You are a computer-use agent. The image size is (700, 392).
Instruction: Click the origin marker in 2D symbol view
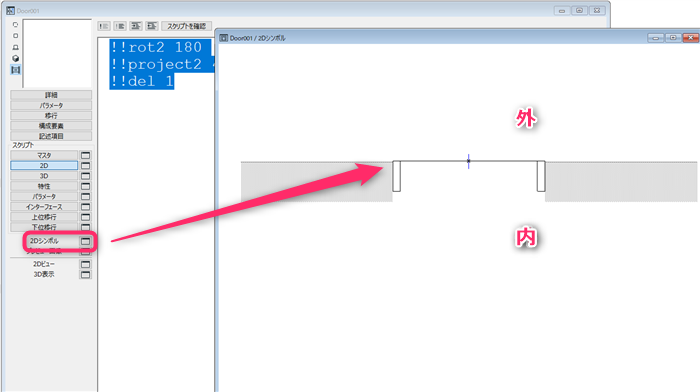pos(468,161)
